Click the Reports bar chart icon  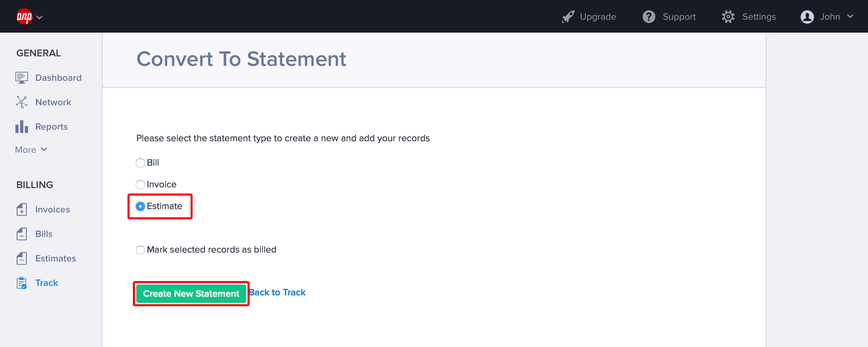pyautogui.click(x=21, y=127)
